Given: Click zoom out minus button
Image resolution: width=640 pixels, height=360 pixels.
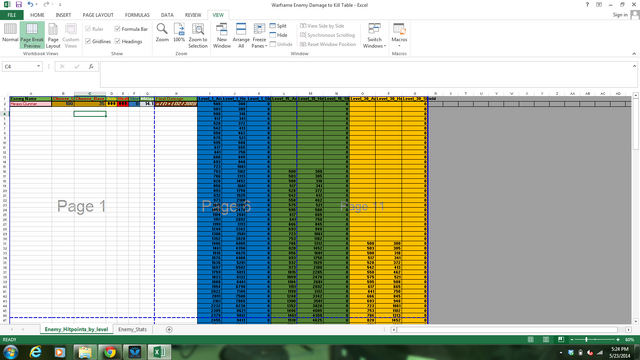Looking at the screenshot, I should click(572, 340).
